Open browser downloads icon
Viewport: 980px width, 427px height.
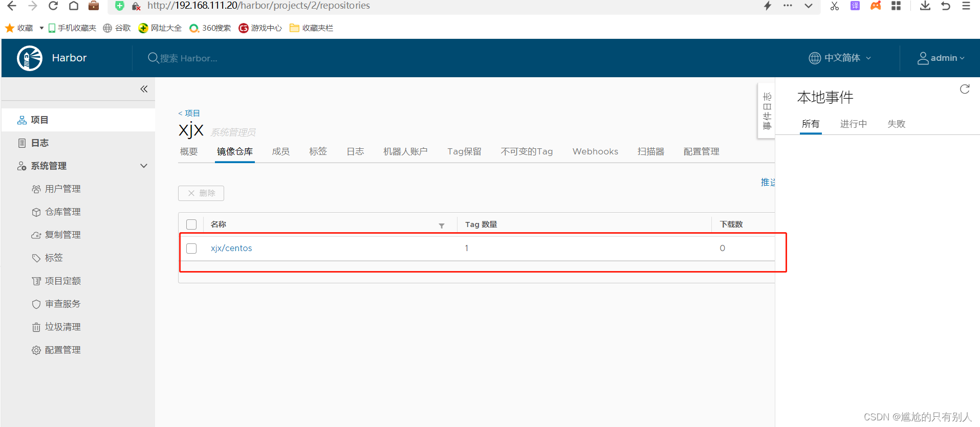(925, 6)
